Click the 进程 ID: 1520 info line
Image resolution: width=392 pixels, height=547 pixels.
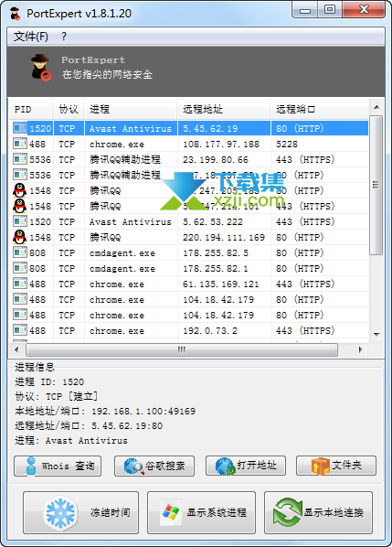[x=49, y=382]
